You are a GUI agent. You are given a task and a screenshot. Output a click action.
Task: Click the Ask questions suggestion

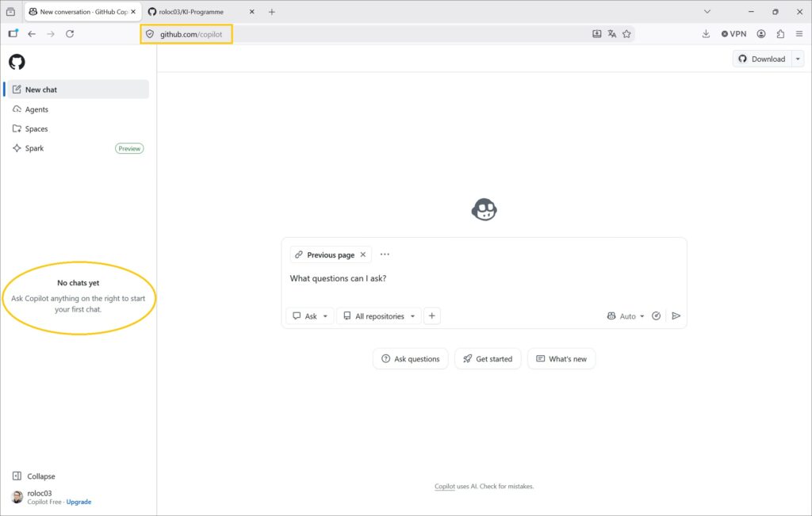click(410, 359)
